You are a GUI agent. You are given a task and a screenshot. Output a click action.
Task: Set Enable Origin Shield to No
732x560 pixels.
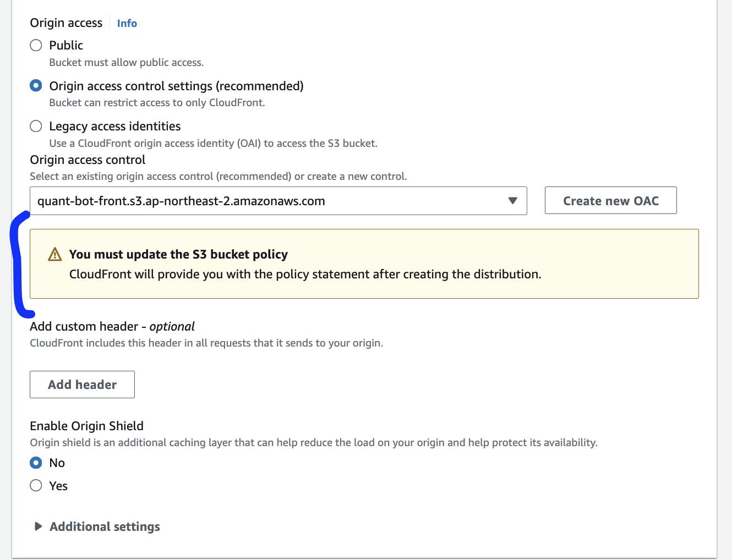click(36, 463)
